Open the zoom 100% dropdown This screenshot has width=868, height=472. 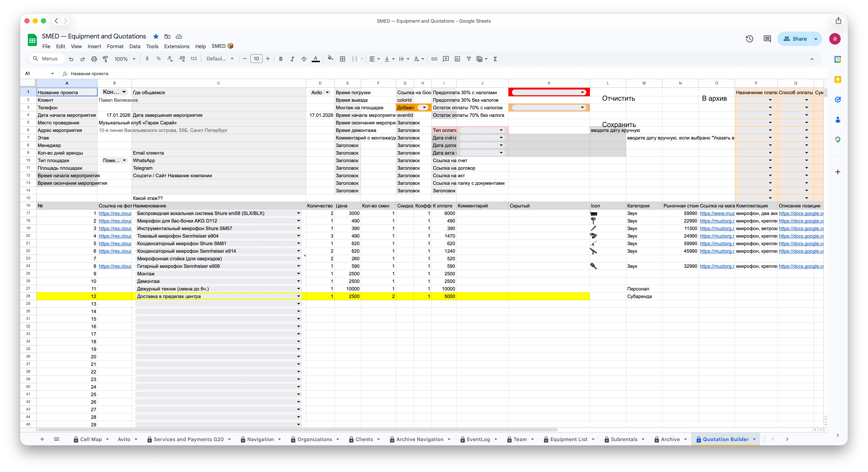(125, 59)
